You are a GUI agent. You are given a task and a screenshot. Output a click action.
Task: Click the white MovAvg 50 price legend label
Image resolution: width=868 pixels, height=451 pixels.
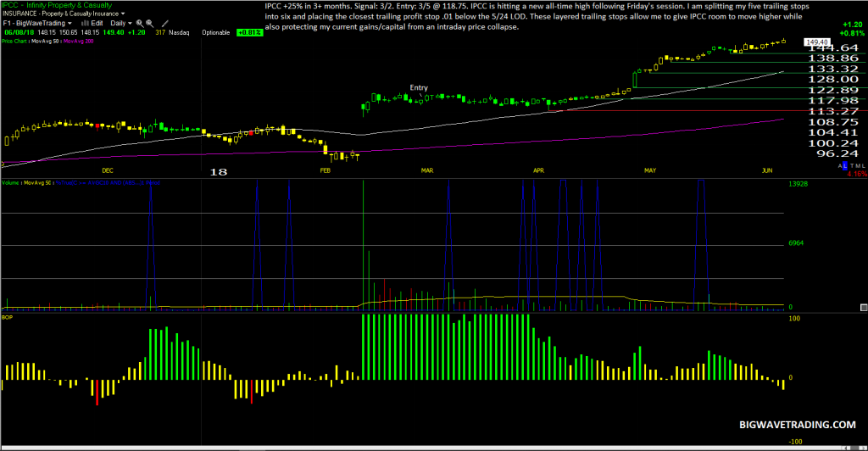click(x=45, y=41)
